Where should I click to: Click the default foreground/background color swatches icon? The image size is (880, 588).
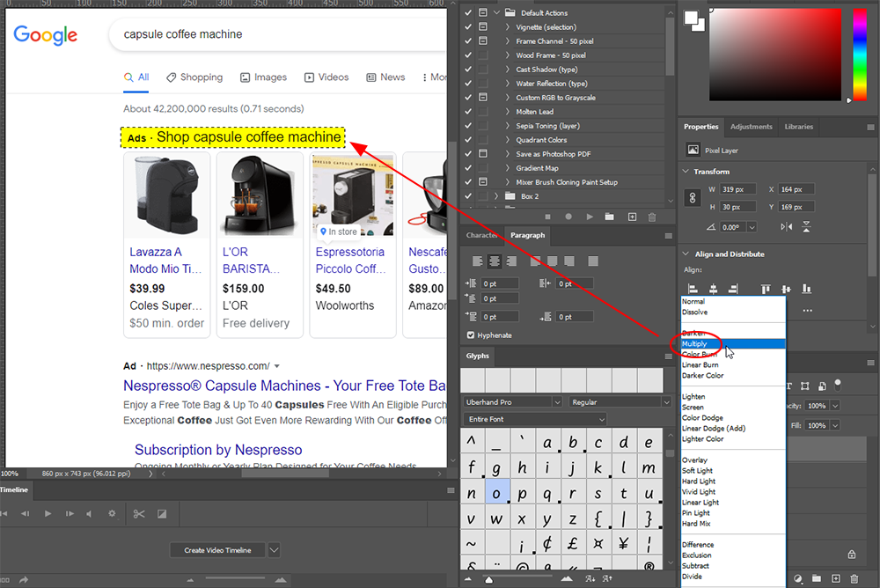click(694, 21)
